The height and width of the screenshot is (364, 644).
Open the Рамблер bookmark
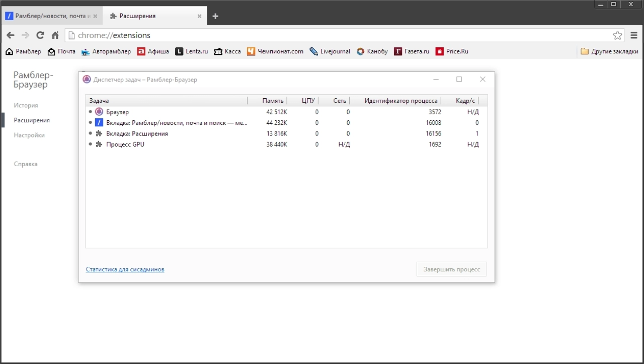pyautogui.click(x=23, y=51)
